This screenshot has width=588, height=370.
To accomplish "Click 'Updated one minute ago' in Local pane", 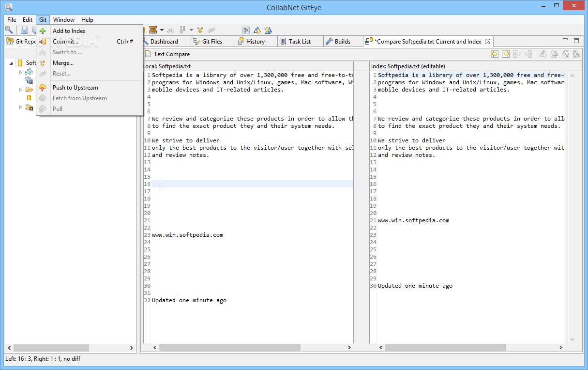I will pos(189,300).
